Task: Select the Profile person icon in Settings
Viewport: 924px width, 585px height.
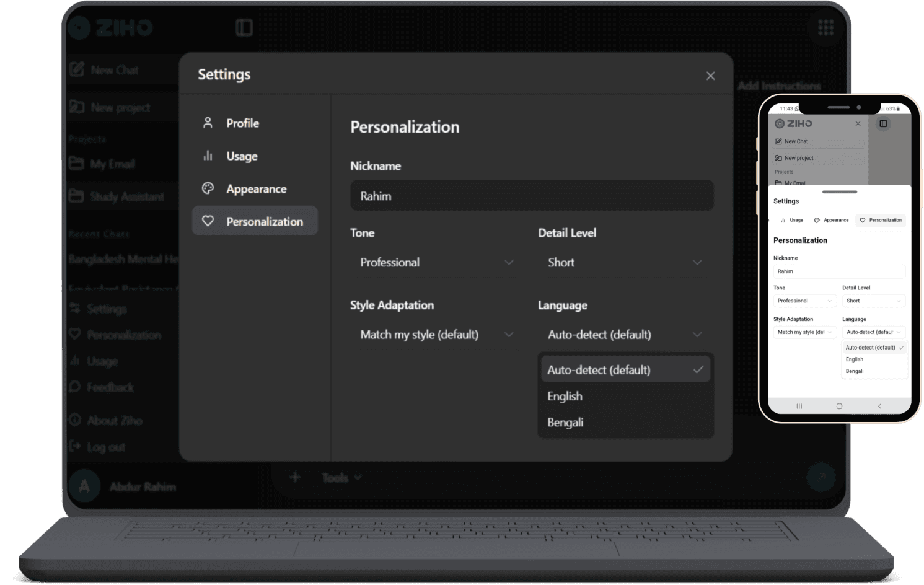Action: click(x=208, y=123)
